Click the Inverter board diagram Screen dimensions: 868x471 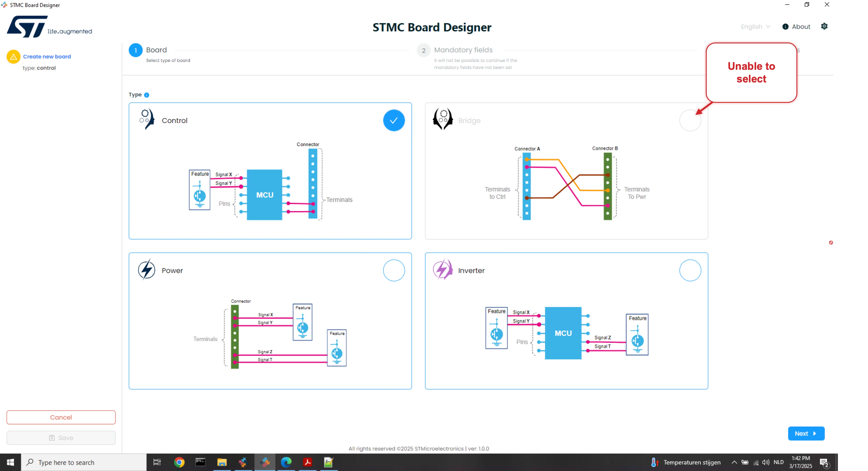pyautogui.click(x=567, y=333)
